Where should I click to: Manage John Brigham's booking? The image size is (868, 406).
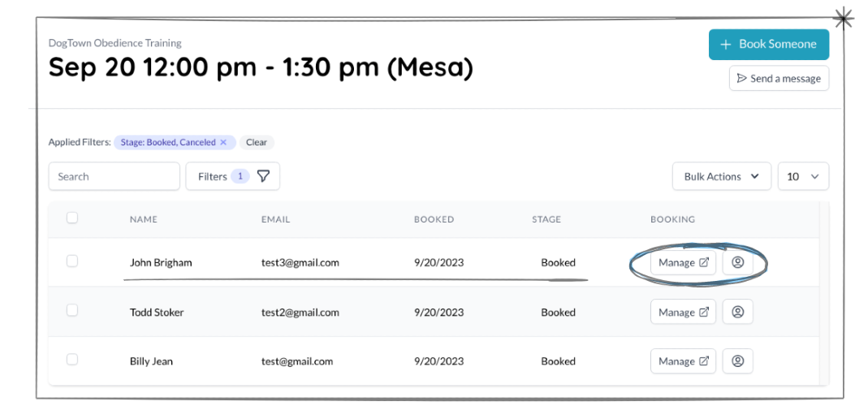683,262
